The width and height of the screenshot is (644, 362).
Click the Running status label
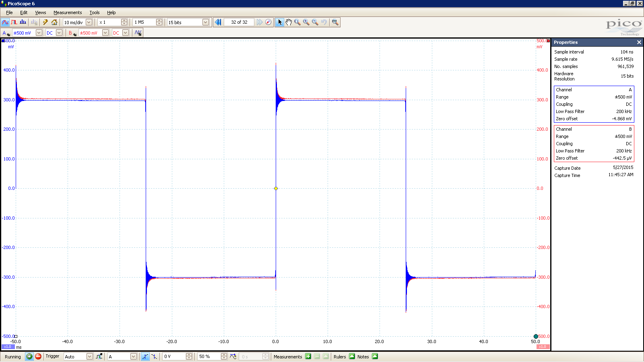(x=13, y=357)
